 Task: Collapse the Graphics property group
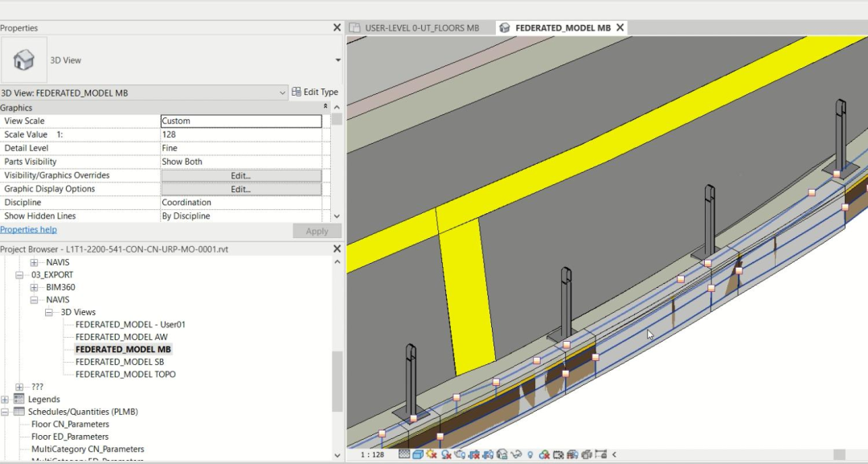[325, 108]
